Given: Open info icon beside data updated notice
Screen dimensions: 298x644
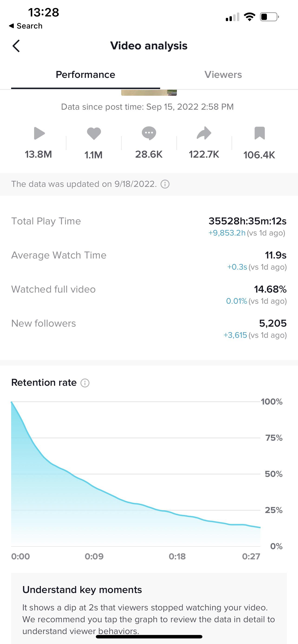Looking at the screenshot, I should [165, 184].
